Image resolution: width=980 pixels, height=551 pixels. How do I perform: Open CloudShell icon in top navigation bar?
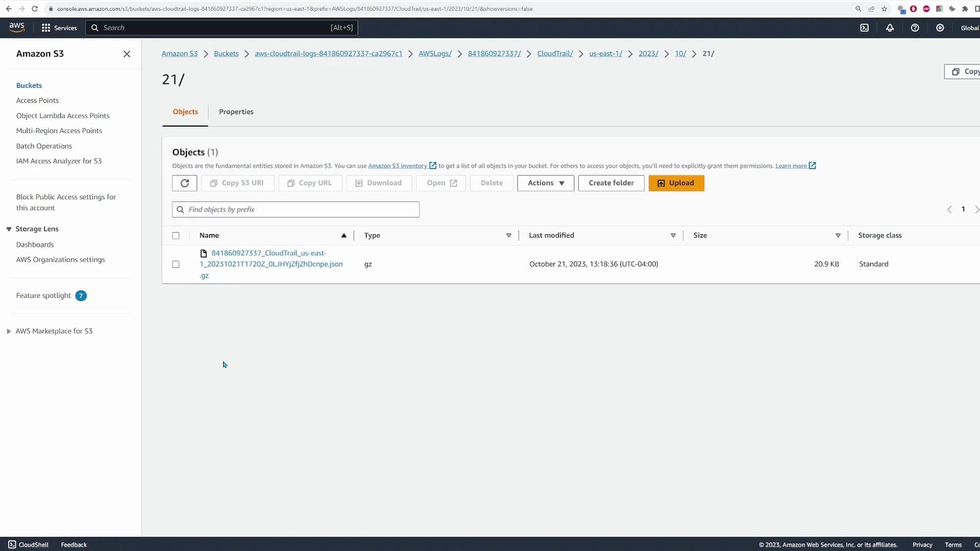click(864, 28)
